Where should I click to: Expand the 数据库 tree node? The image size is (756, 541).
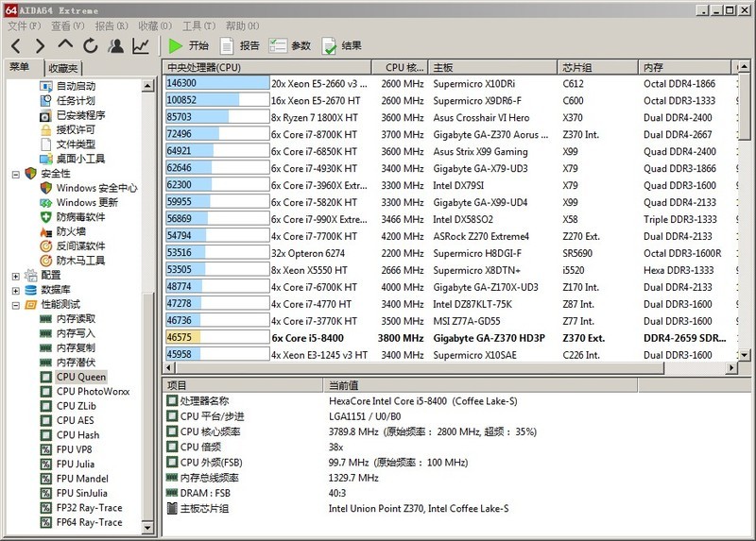click(15, 291)
